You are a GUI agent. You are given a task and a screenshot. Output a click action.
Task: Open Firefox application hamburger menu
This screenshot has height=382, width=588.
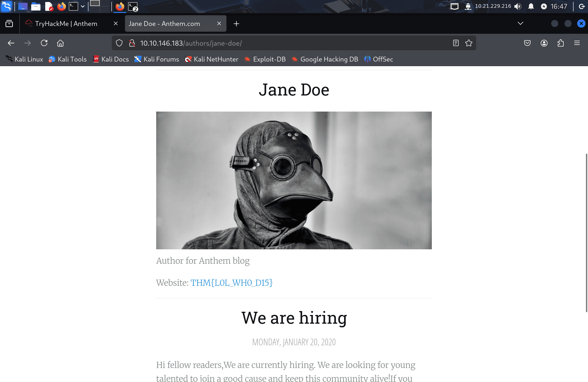tap(577, 43)
